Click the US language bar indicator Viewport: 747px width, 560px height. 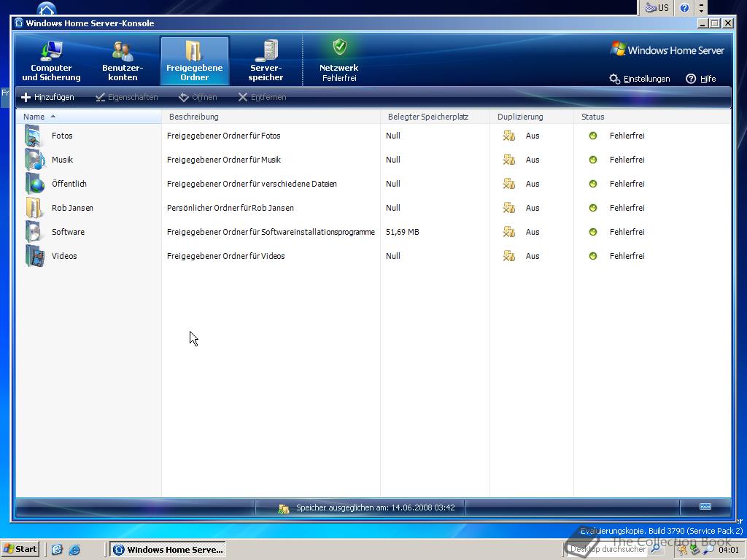(x=657, y=7)
